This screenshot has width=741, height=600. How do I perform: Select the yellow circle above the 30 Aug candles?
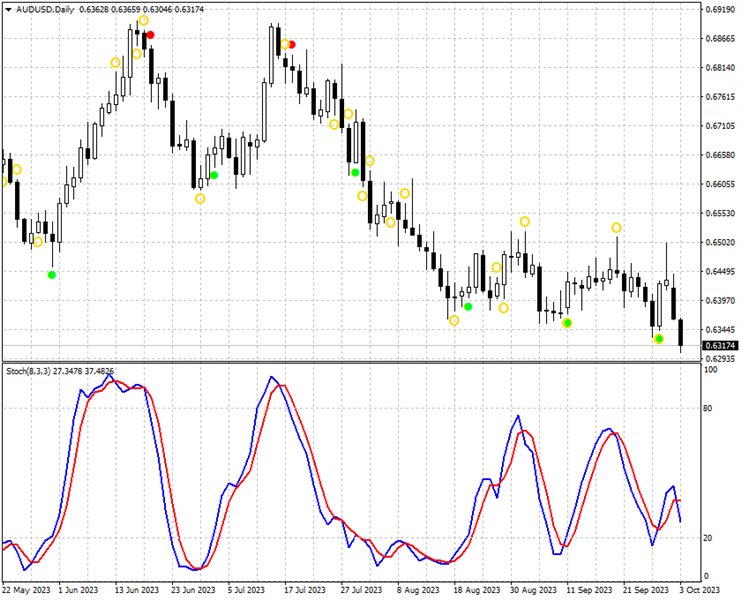(524, 221)
